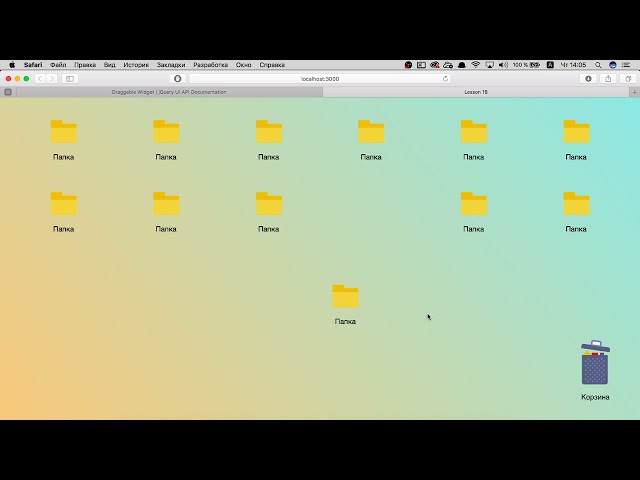Viewport: 640px width, 480px height.
Task: Open the Вид menu
Action: point(109,65)
